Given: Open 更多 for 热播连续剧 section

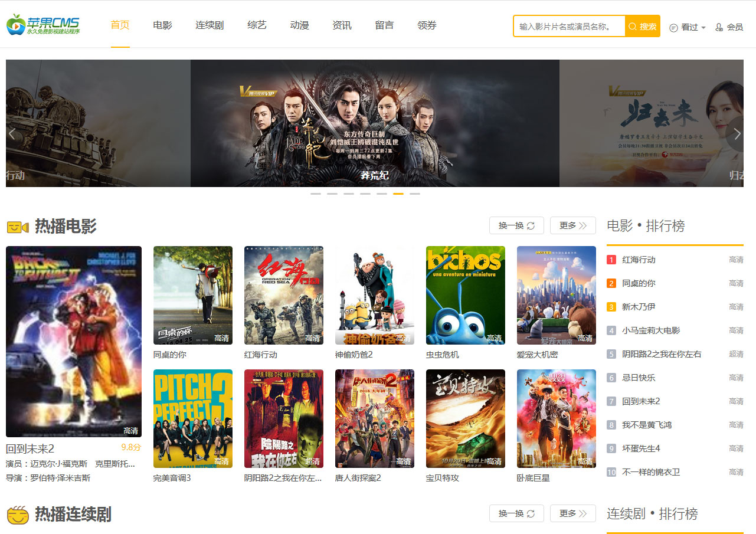Looking at the screenshot, I should click(572, 513).
